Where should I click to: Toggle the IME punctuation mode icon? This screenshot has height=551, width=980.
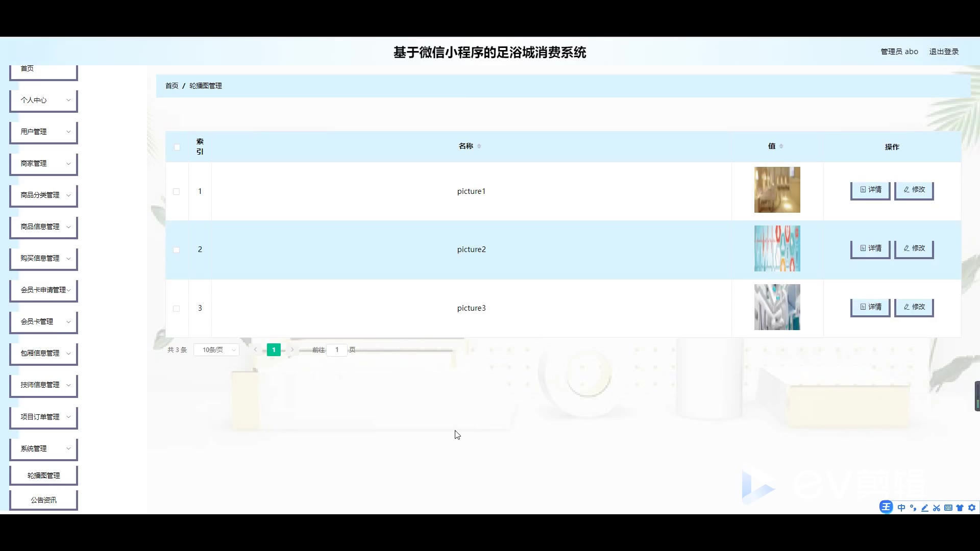[913, 508]
